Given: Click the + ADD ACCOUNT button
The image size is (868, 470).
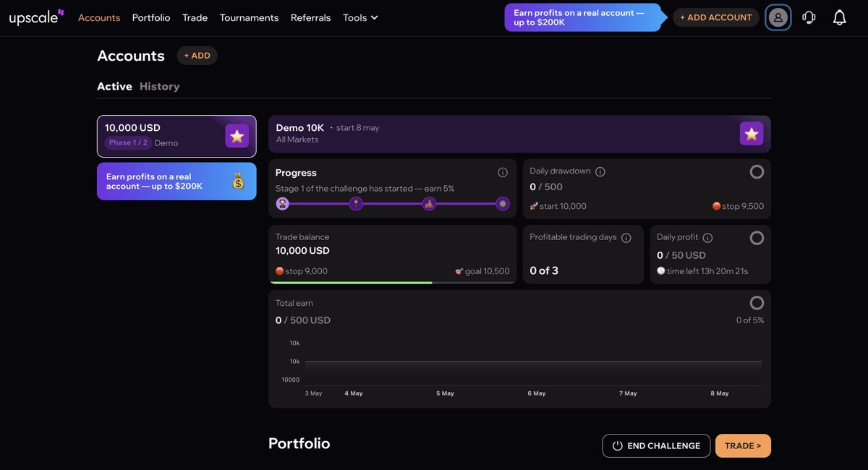Looking at the screenshot, I should (716, 17).
